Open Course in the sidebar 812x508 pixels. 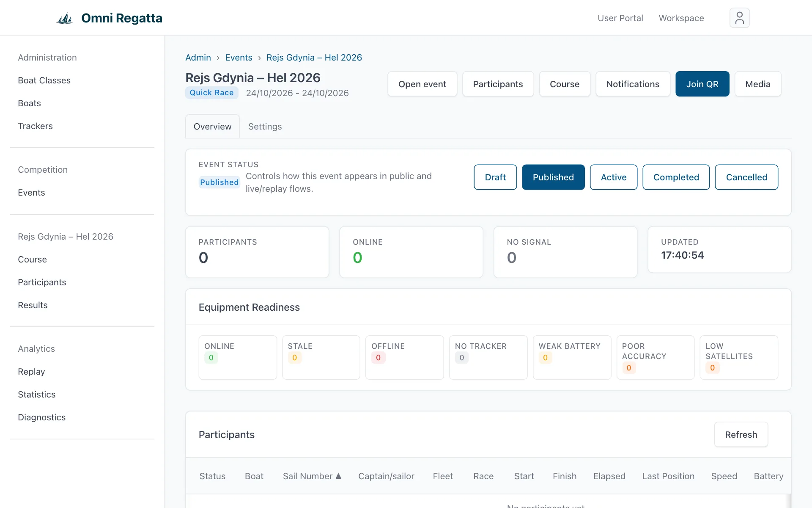32,260
